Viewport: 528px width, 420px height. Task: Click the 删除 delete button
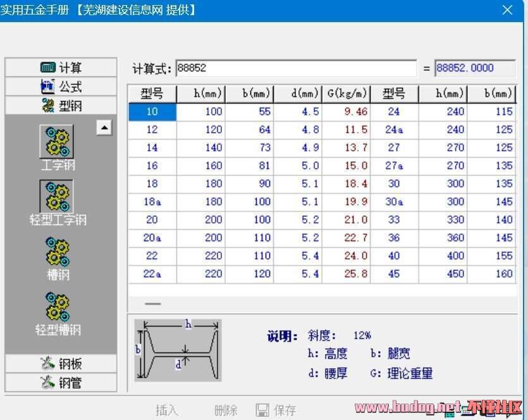point(226,410)
